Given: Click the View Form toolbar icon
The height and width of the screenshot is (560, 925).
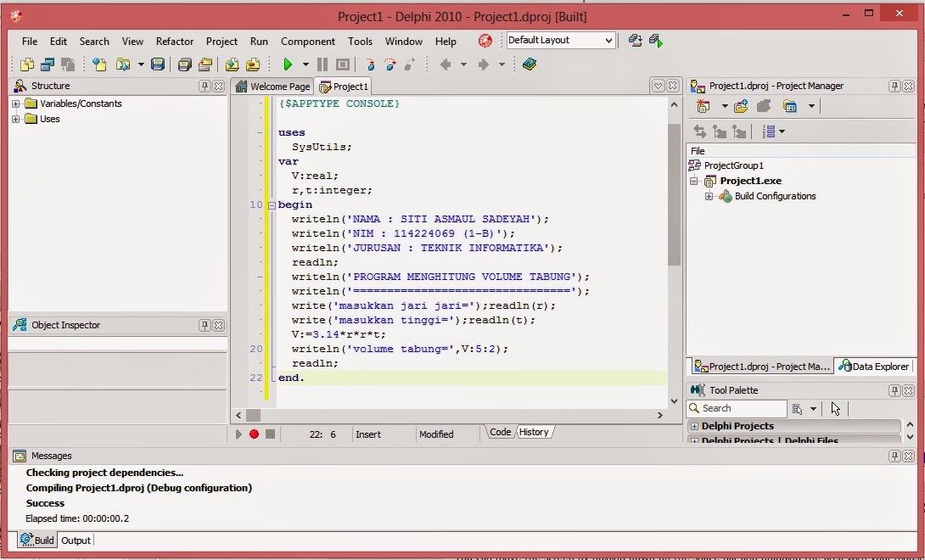Looking at the screenshot, I should 48,64.
